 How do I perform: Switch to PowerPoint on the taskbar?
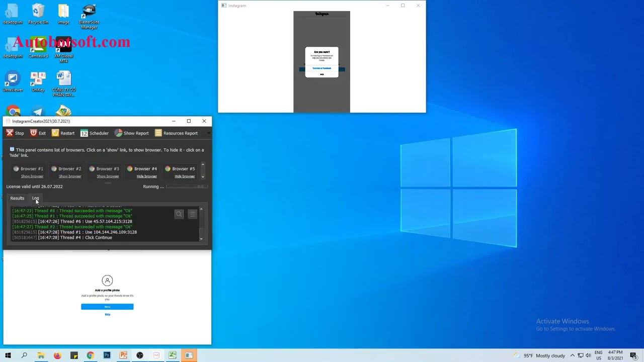tap(123, 355)
